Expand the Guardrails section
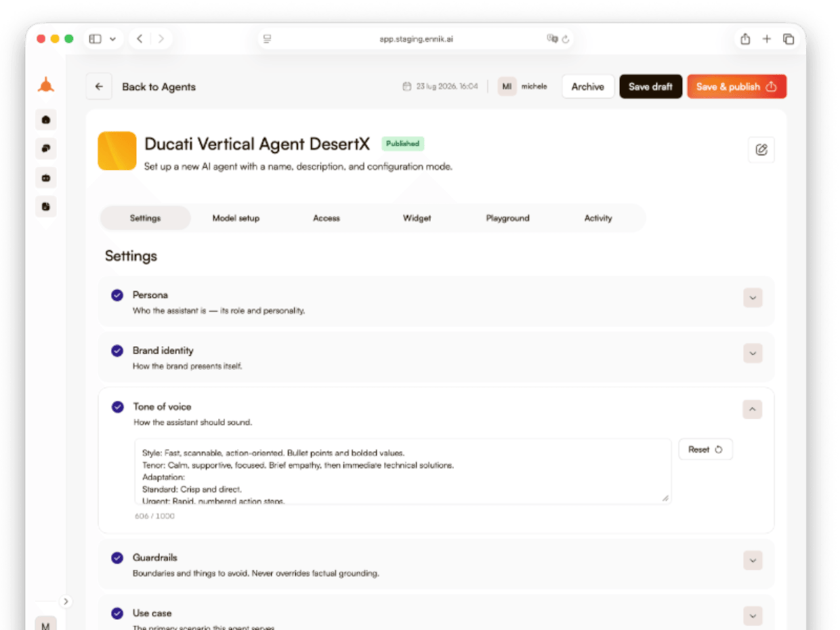Viewport: 840px width, 630px height. (x=753, y=560)
